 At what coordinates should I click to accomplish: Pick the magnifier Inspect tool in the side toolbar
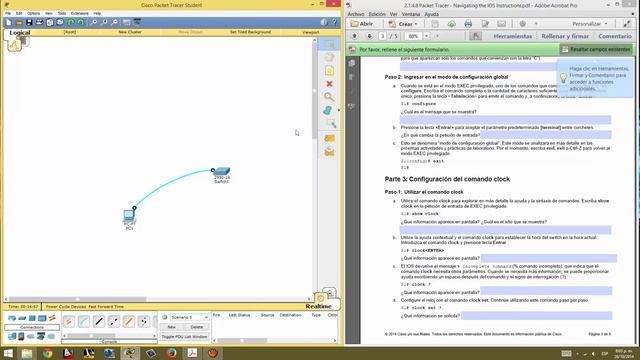click(x=329, y=97)
